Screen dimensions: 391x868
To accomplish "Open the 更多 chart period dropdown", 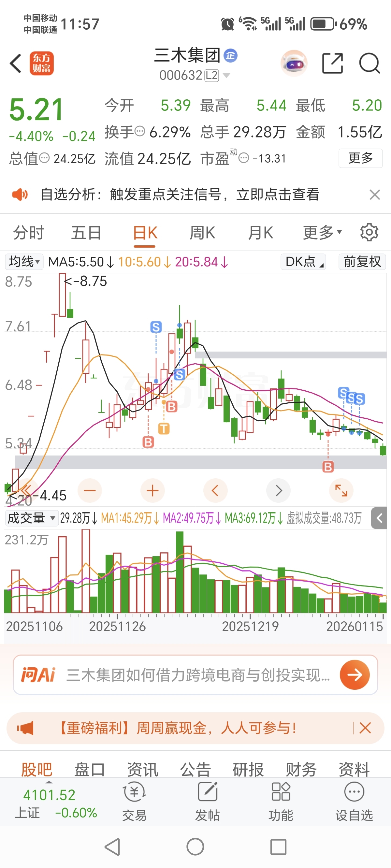I will click(x=323, y=233).
